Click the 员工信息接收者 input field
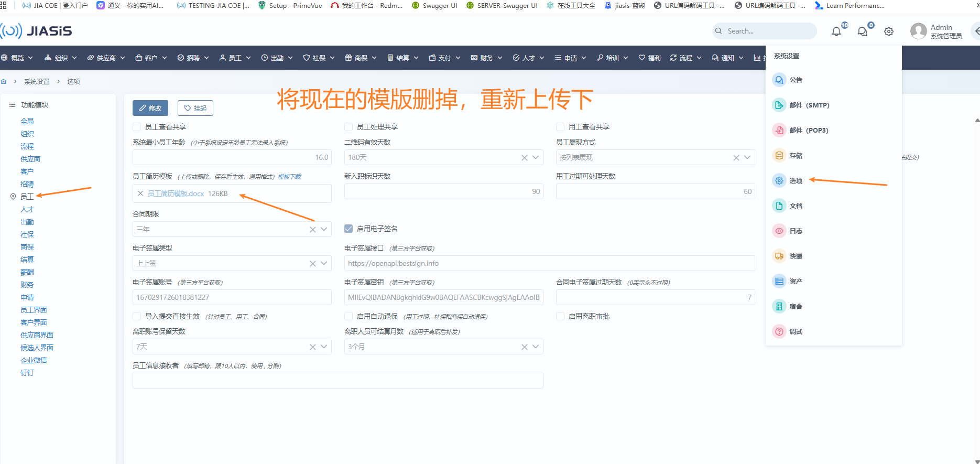This screenshot has width=980, height=464. (337, 381)
